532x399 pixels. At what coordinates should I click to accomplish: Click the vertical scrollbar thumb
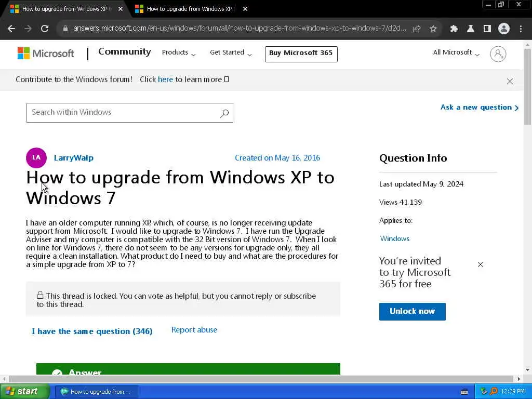(x=527, y=87)
